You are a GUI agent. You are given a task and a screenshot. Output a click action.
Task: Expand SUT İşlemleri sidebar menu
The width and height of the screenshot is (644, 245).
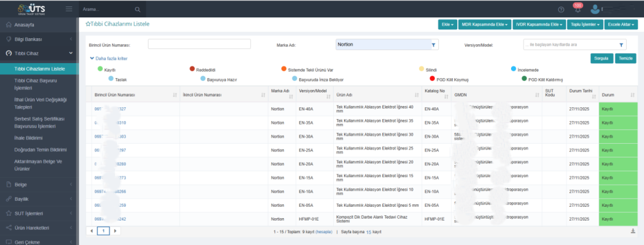pos(39,213)
